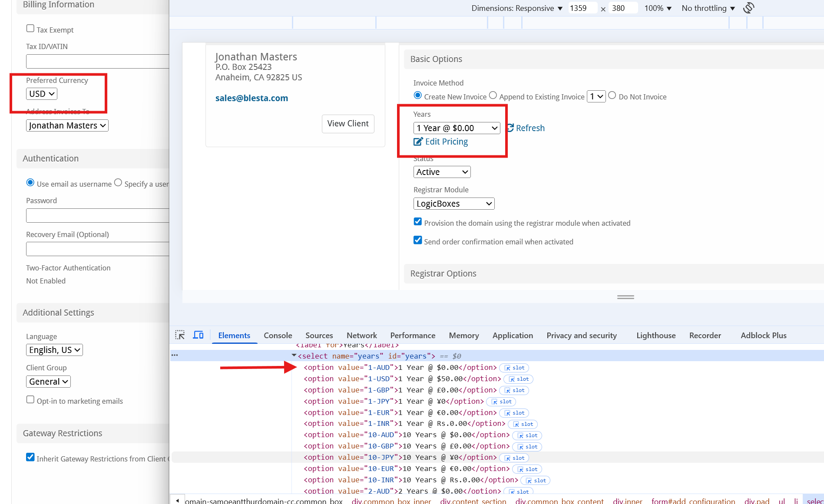This screenshot has width=824, height=504.
Task: Uncheck Send order confirmation email checkbox
Action: (417, 240)
